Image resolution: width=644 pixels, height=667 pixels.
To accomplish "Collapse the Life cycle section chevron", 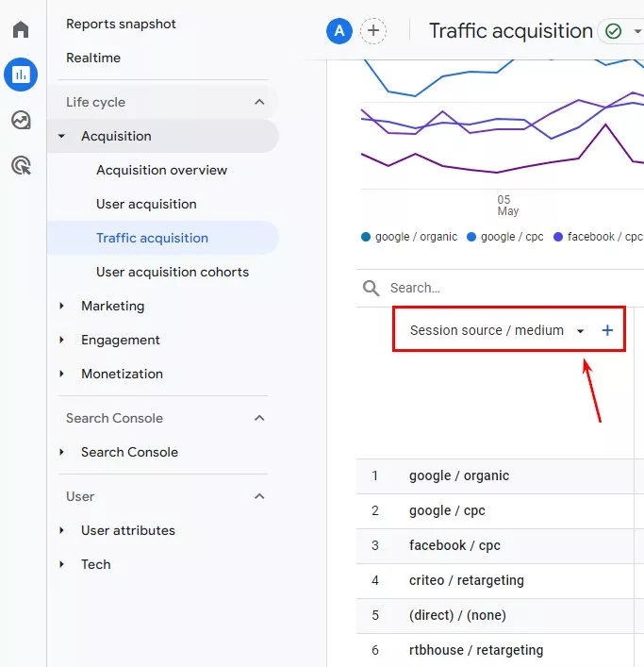I will (x=259, y=102).
